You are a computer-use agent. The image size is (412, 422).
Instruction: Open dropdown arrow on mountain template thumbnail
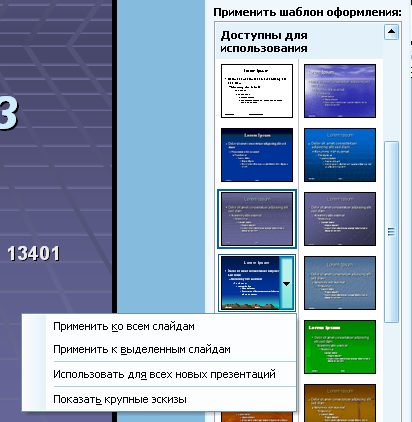[x=286, y=284]
